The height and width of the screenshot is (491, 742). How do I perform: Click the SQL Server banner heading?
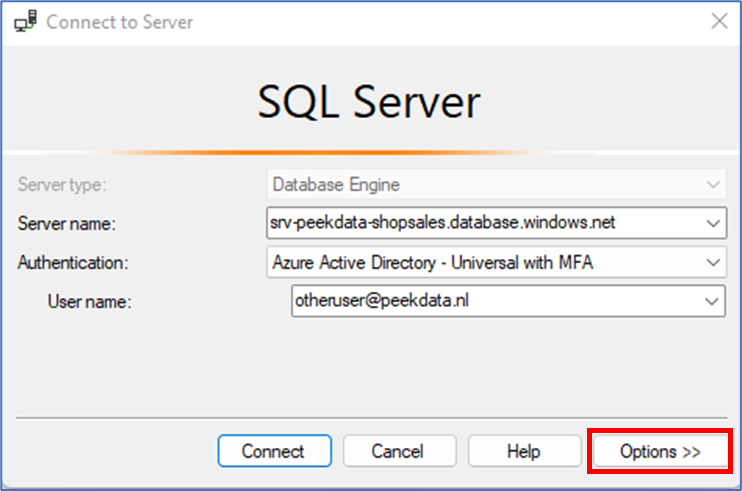(x=369, y=102)
